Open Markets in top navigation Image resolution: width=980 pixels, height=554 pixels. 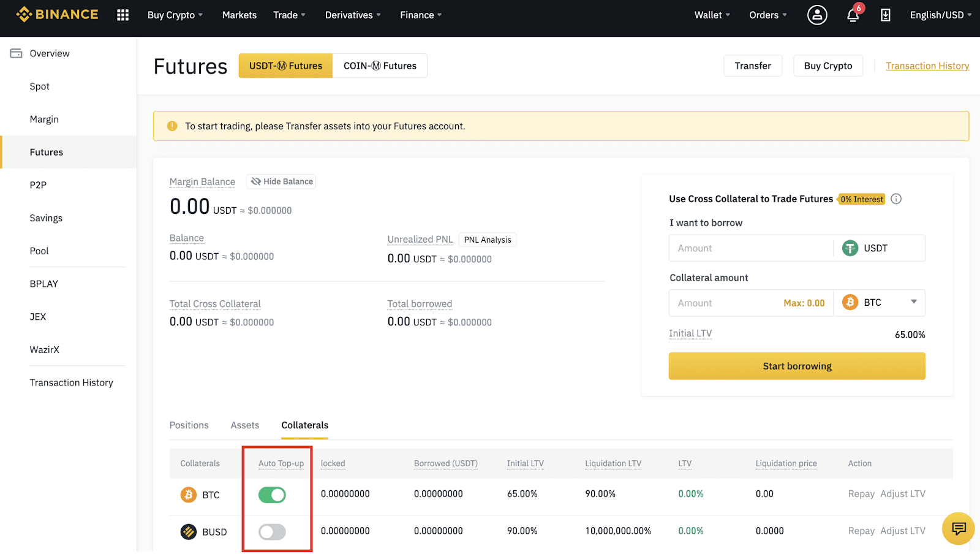pos(239,15)
